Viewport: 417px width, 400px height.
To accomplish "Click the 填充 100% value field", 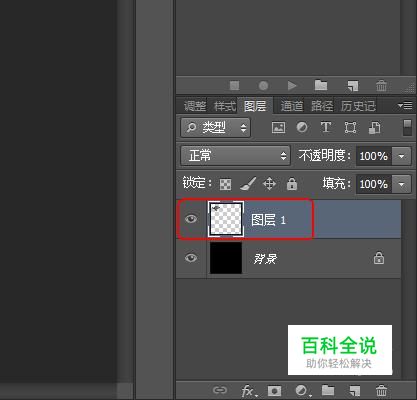I will pos(374,184).
